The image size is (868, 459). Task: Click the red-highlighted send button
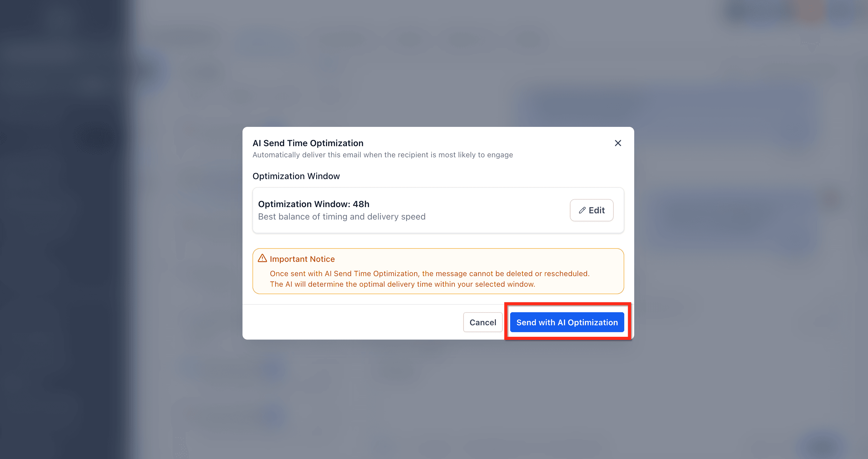pos(567,322)
